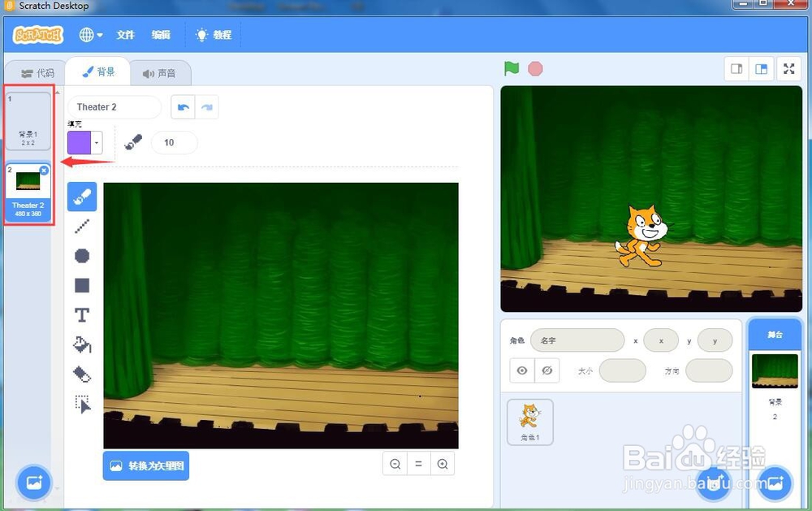
Task: Switch to large stage layout
Action: click(x=761, y=69)
